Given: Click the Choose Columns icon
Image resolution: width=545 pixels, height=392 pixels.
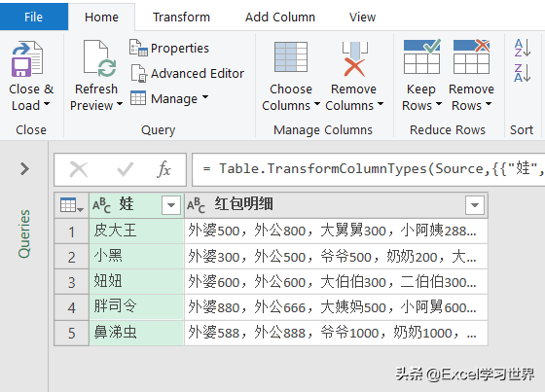Looking at the screenshot, I should (291, 57).
